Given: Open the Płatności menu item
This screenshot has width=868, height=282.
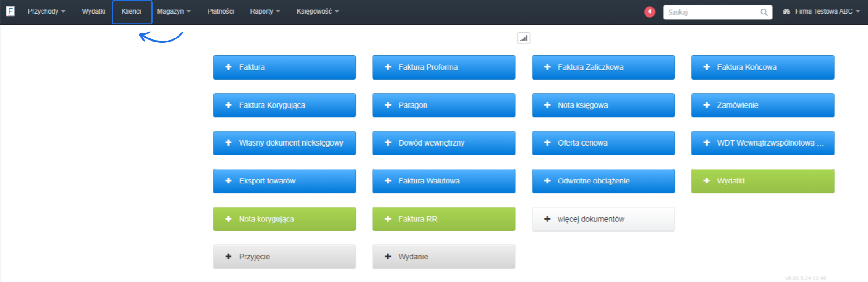Looking at the screenshot, I should 221,11.
